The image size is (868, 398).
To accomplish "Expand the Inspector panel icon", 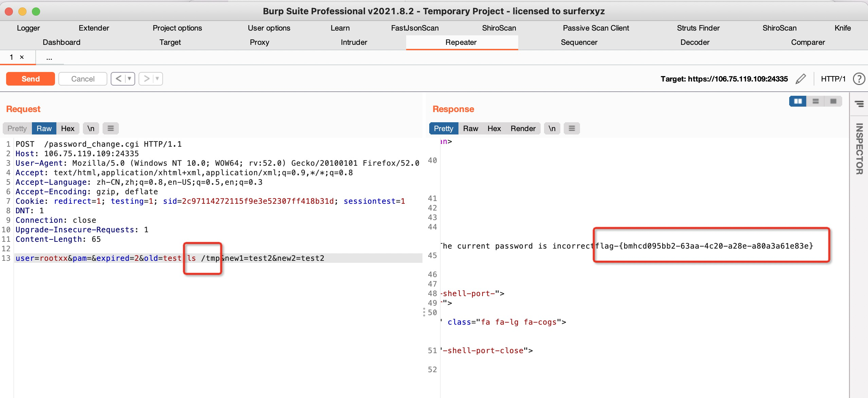I will pyautogui.click(x=859, y=104).
